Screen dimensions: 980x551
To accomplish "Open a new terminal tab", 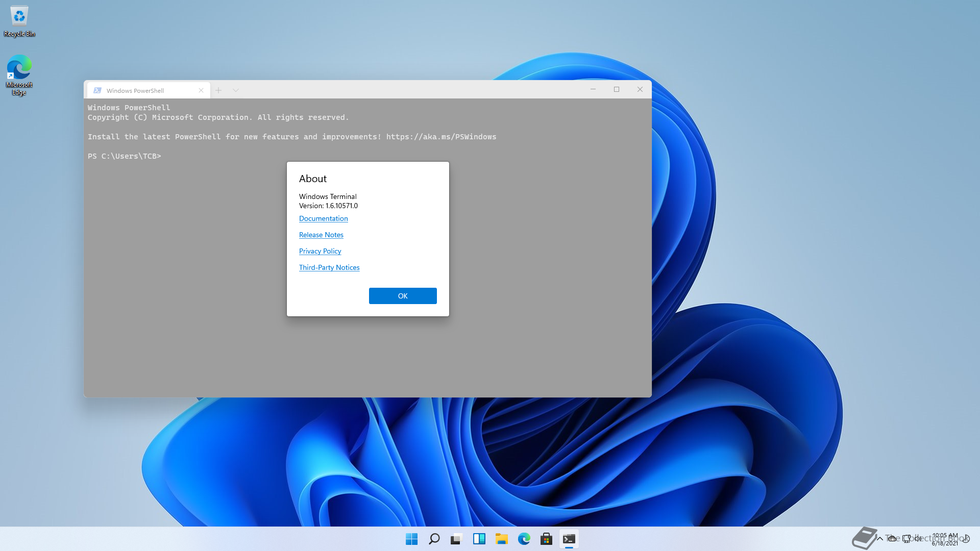I will point(218,90).
